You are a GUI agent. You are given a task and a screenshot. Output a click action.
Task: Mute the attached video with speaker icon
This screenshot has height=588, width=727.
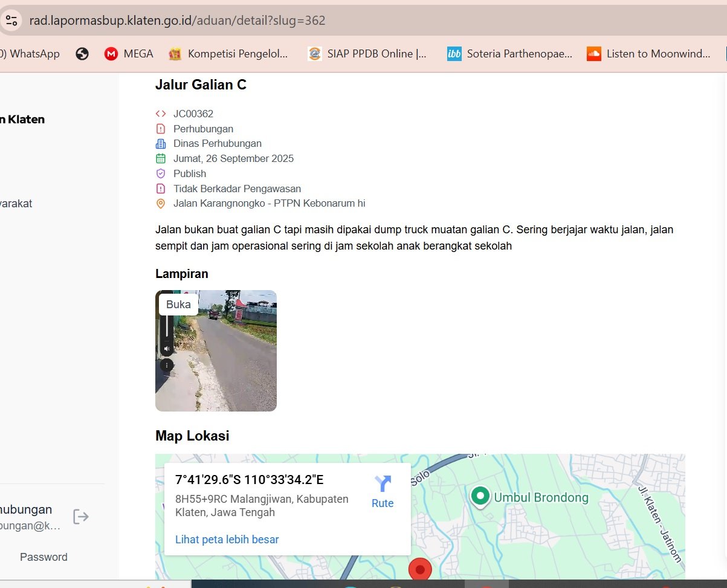tap(167, 349)
